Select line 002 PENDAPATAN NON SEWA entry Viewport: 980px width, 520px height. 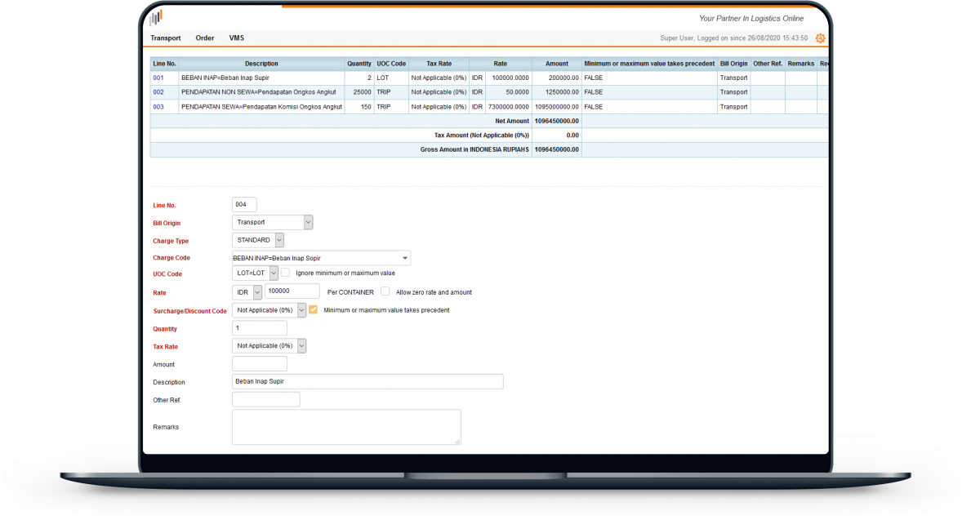click(158, 92)
